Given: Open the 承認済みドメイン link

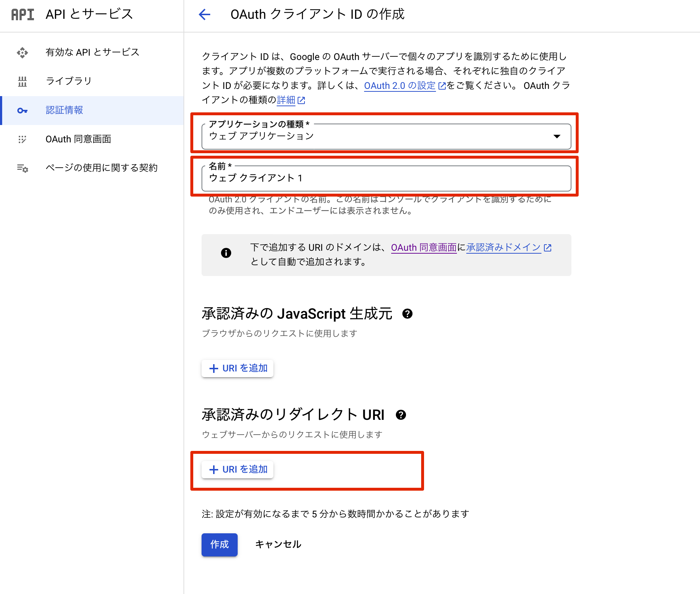Looking at the screenshot, I should [504, 247].
